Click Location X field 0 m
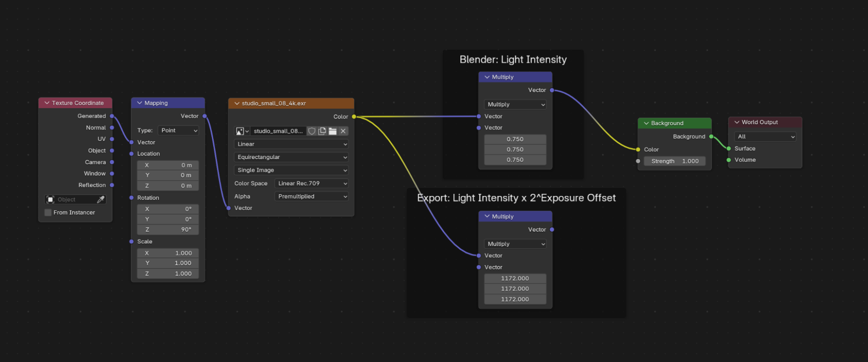 click(x=168, y=165)
